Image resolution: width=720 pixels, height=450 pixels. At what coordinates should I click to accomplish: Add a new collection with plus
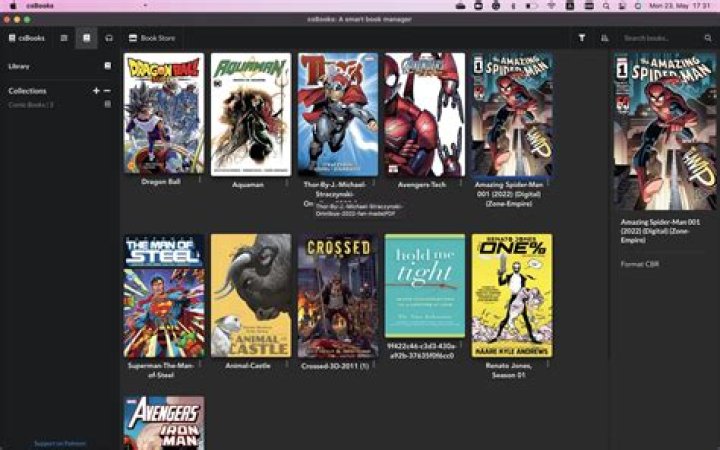pyautogui.click(x=96, y=91)
